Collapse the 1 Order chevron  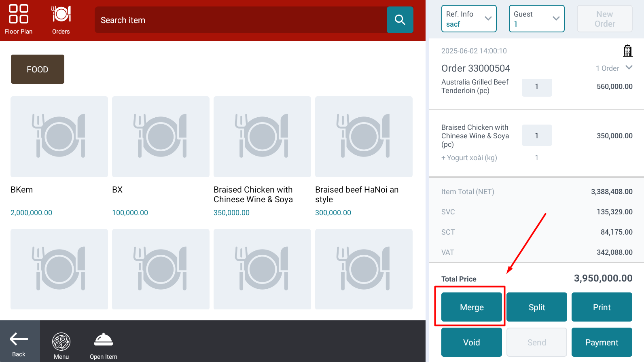click(629, 68)
